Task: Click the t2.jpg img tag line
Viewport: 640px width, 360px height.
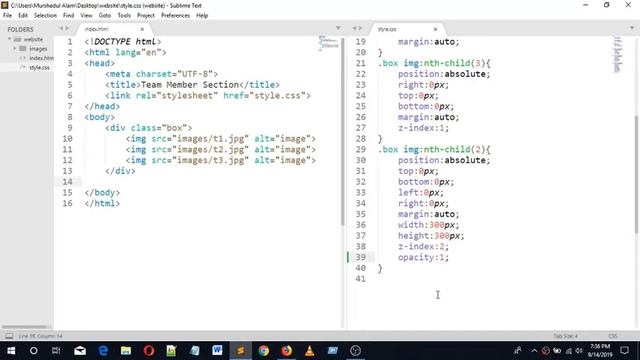Action: click(221, 149)
